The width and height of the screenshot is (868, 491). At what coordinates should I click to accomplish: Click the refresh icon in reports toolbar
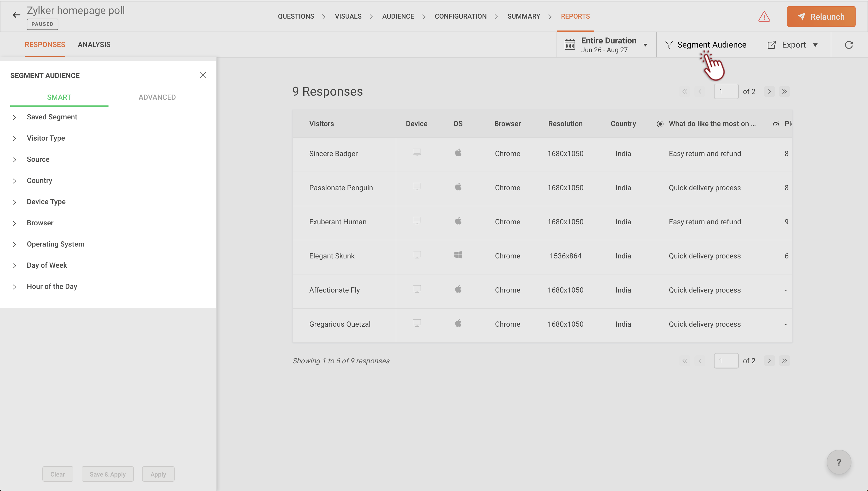pos(848,45)
